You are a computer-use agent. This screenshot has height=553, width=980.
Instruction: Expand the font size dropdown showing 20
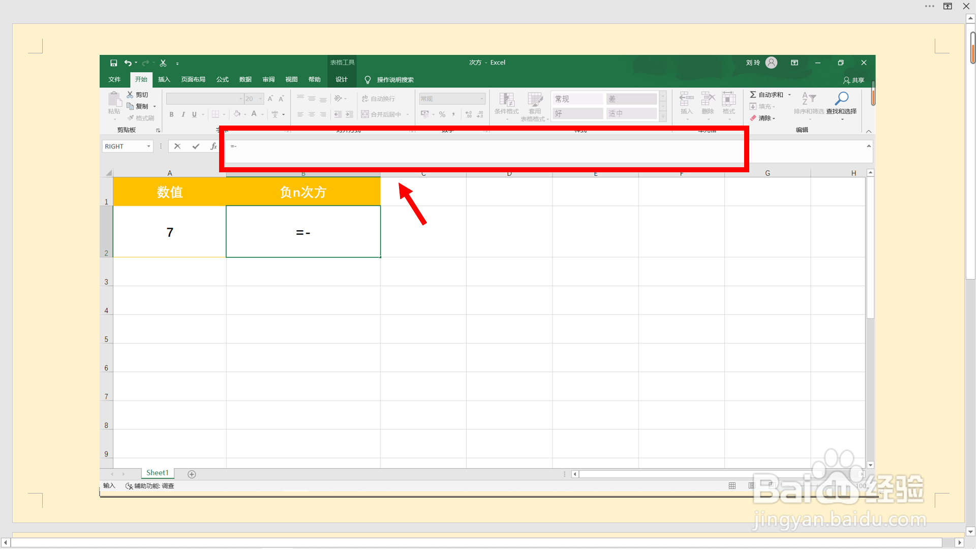261,99
